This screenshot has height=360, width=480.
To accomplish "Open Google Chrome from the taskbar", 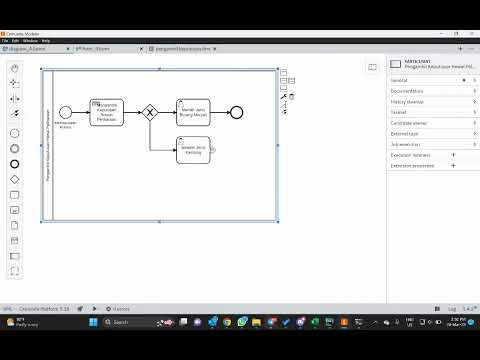I will (x=227, y=322).
